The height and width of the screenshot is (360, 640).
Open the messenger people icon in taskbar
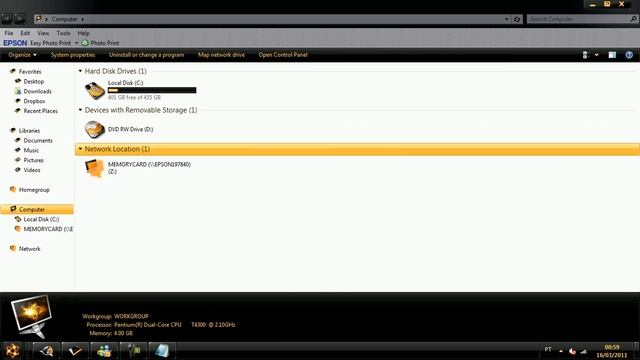click(x=104, y=351)
